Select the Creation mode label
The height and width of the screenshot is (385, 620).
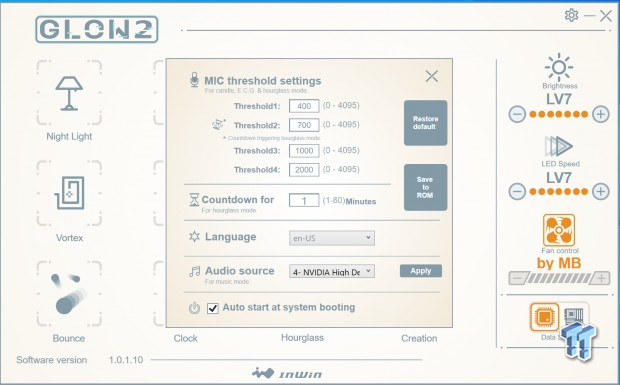[419, 338]
